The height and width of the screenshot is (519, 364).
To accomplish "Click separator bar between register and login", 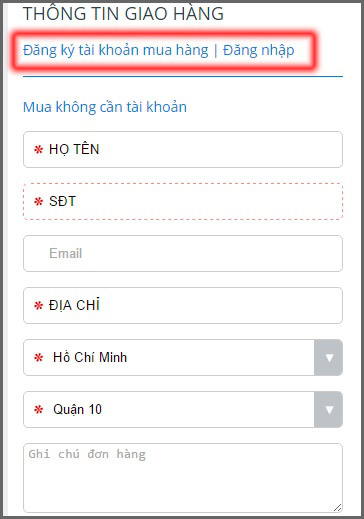I will pos(216,51).
